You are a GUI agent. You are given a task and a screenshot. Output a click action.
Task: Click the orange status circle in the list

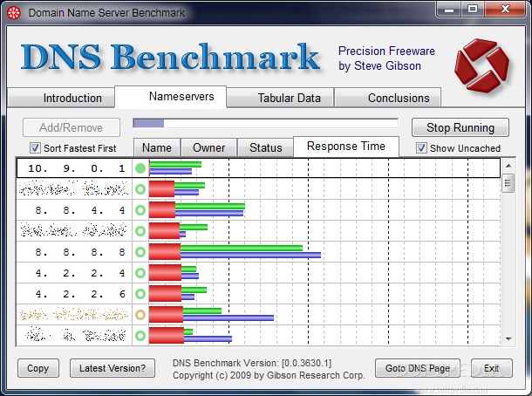140,315
